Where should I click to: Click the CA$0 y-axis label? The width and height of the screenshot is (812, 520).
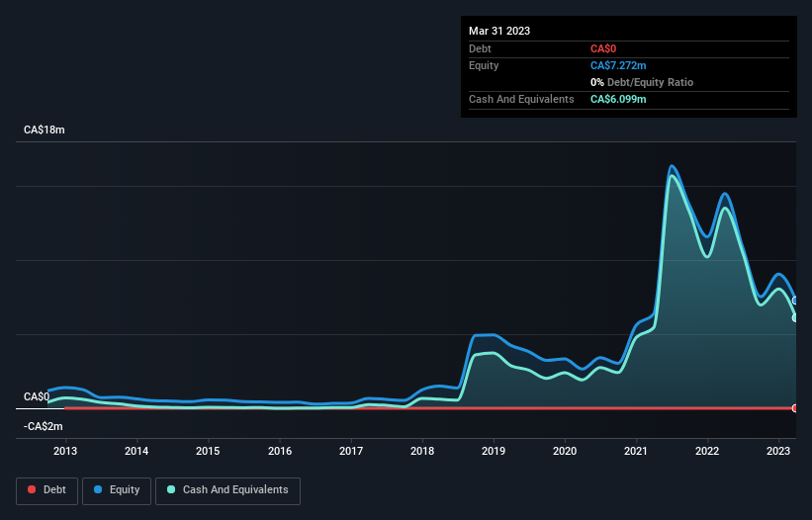click(37, 396)
